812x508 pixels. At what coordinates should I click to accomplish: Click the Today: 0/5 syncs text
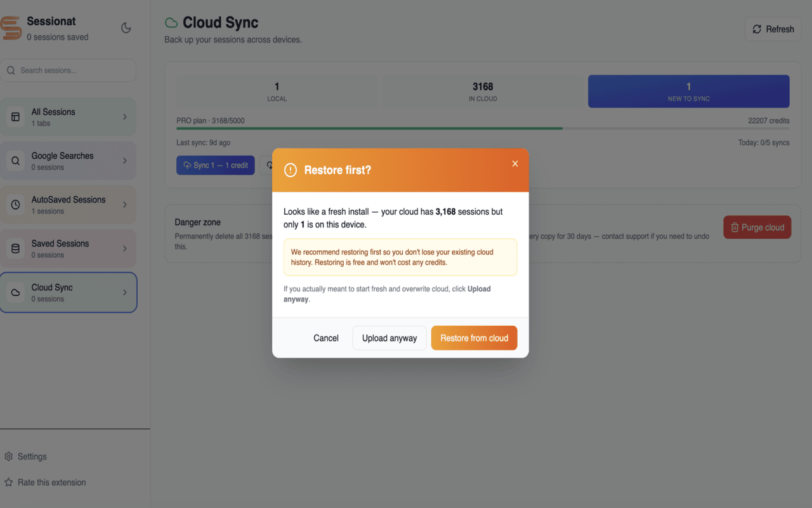764,143
